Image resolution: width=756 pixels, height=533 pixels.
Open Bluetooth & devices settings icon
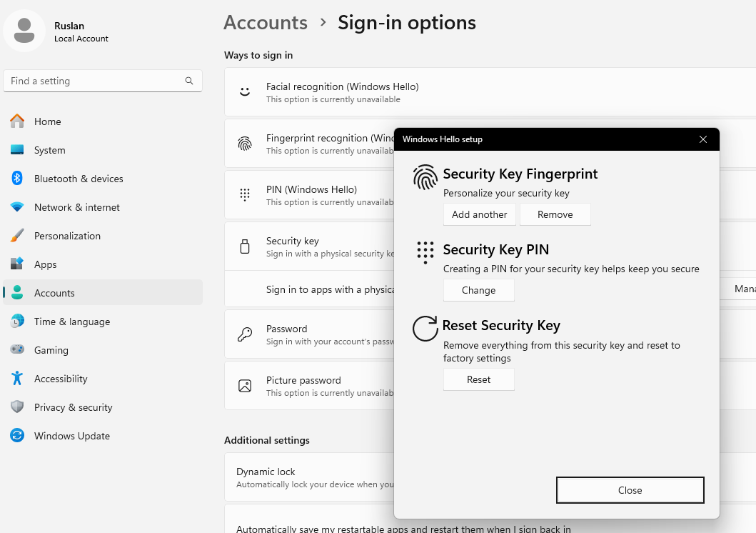pyautogui.click(x=17, y=179)
